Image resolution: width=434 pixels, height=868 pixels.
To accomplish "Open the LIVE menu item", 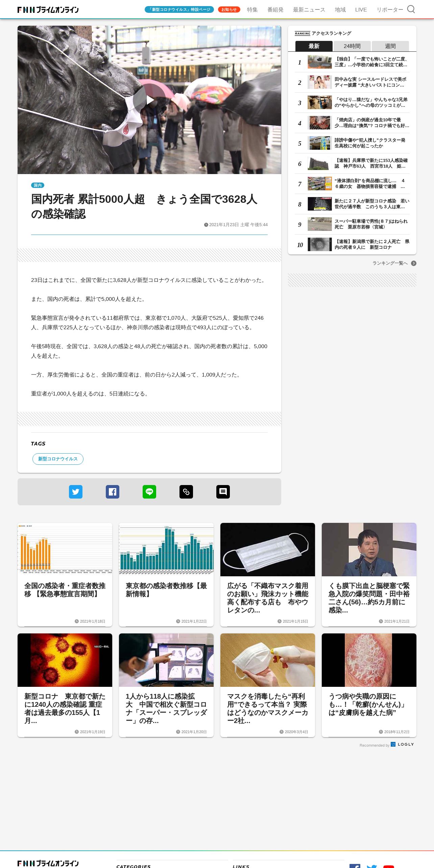I will [361, 10].
